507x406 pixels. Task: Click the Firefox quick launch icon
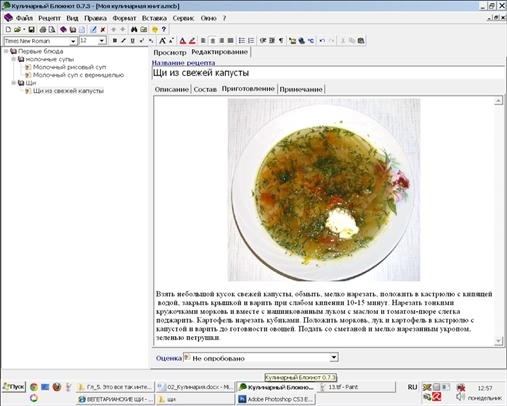[x=57, y=387]
